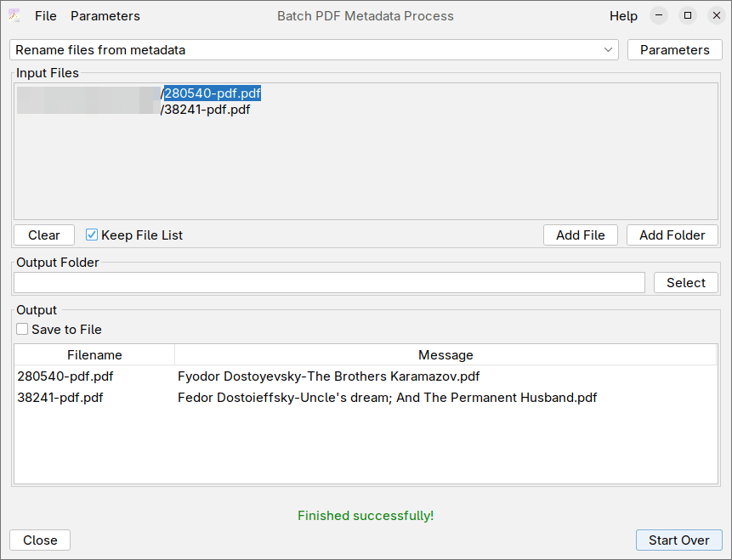
Task: Click the Close button at bottom left
Action: coord(40,540)
